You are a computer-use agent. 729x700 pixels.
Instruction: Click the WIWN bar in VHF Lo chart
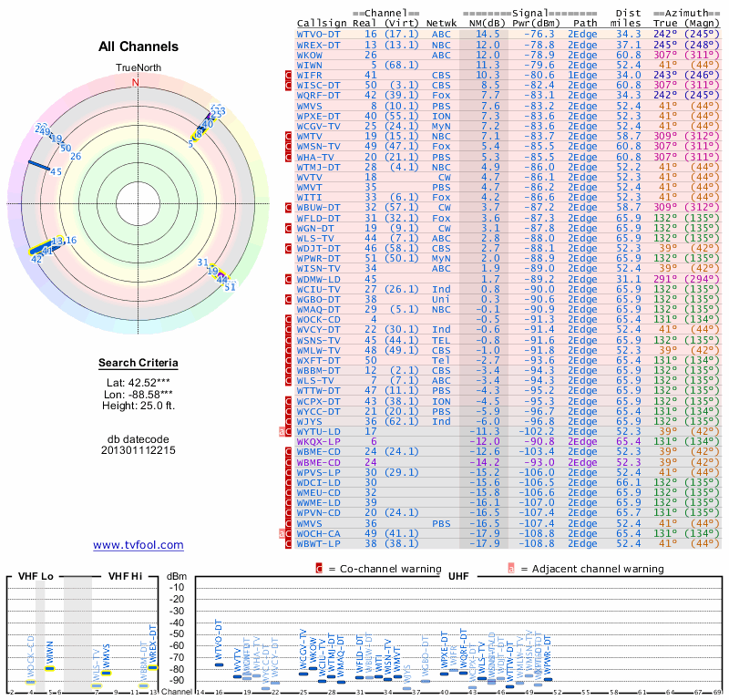tap(50, 667)
